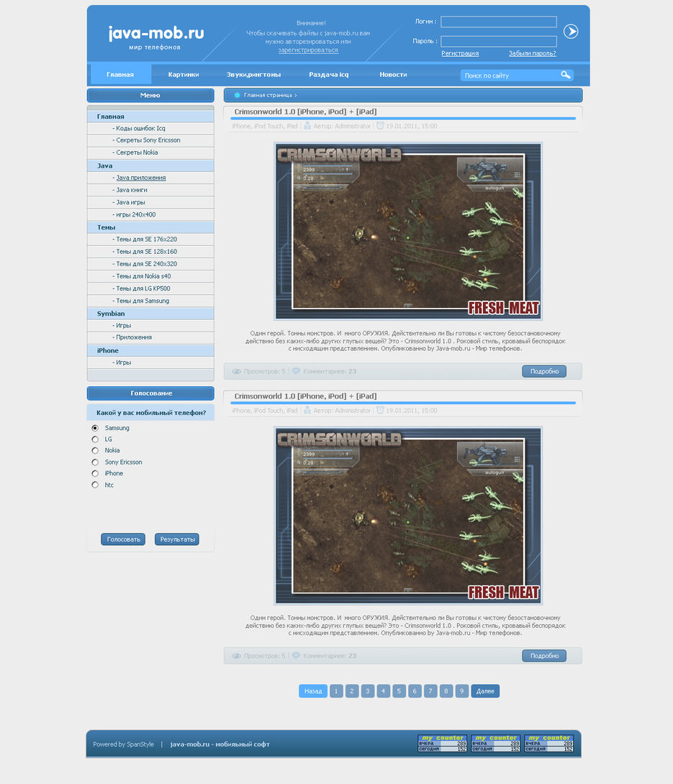Click the search magnifier icon
The height and width of the screenshot is (784, 673).
566,75
